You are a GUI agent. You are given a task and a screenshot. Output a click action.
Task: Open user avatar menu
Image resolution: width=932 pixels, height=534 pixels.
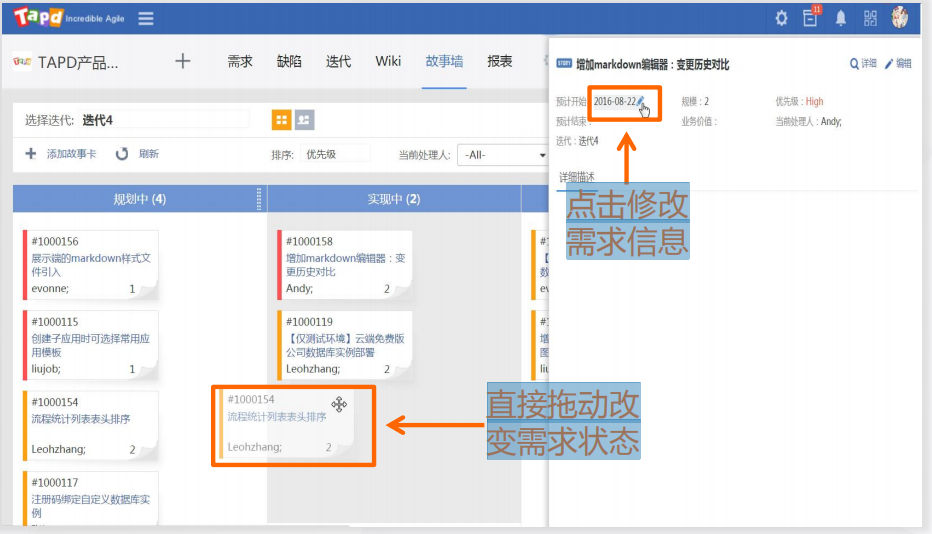(x=900, y=17)
